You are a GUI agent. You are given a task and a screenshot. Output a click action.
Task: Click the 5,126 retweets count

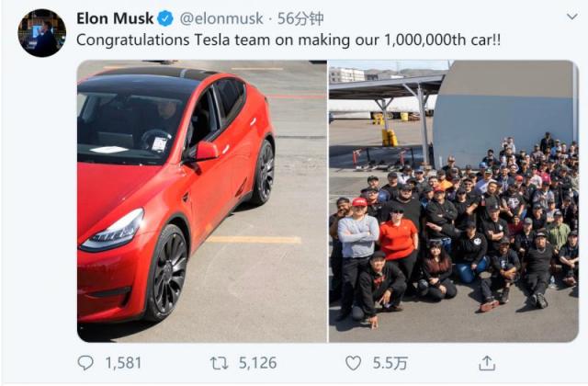(257, 363)
